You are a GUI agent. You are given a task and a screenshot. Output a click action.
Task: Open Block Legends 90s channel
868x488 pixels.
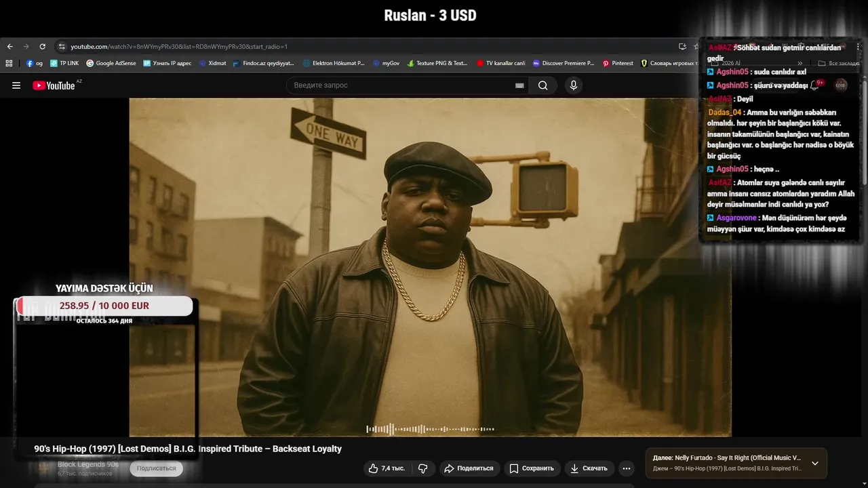click(x=88, y=464)
